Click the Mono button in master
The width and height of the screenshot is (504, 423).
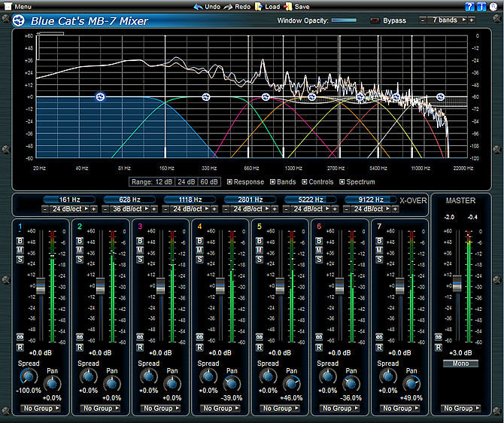tap(460, 364)
